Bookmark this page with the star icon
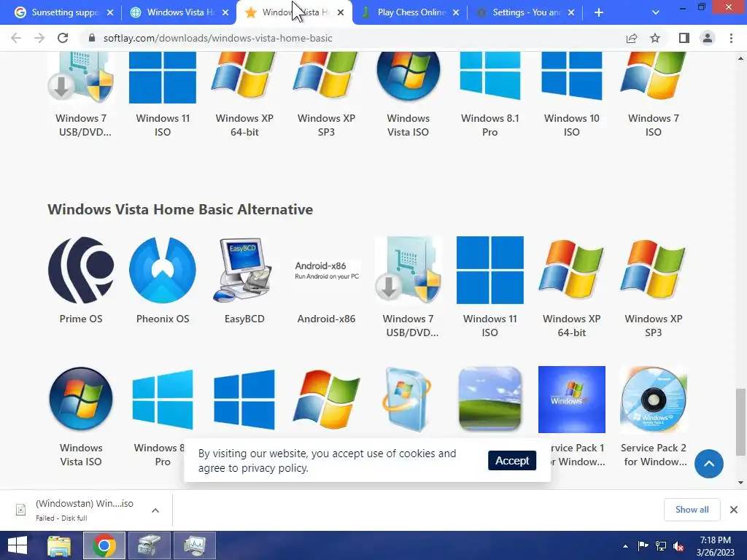Image resolution: width=747 pixels, height=560 pixels. tap(655, 38)
